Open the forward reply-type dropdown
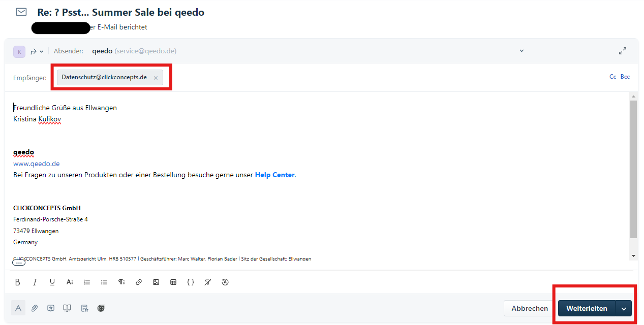Viewport: 644px width, 325px height. (37, 51)
